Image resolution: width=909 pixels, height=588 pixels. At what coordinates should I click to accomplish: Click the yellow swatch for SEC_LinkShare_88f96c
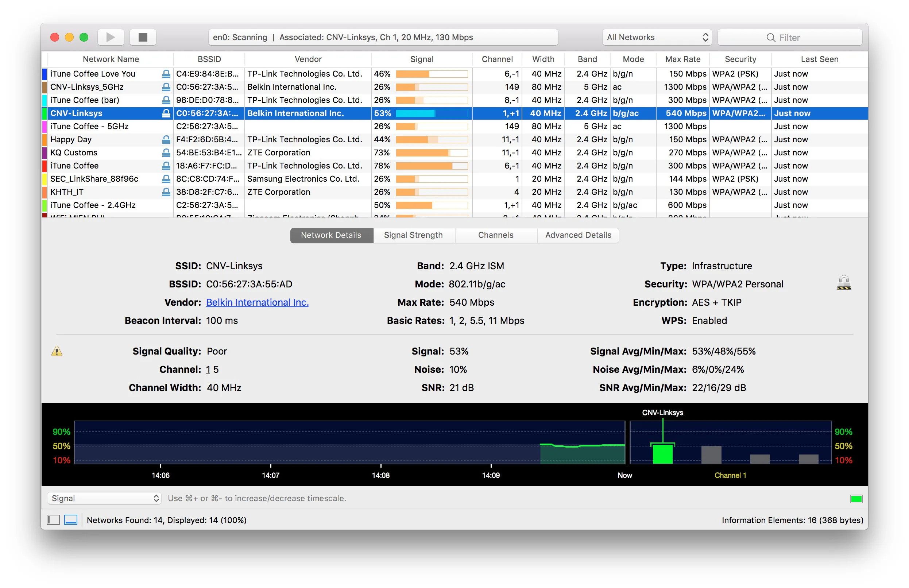tap(44, 179)
